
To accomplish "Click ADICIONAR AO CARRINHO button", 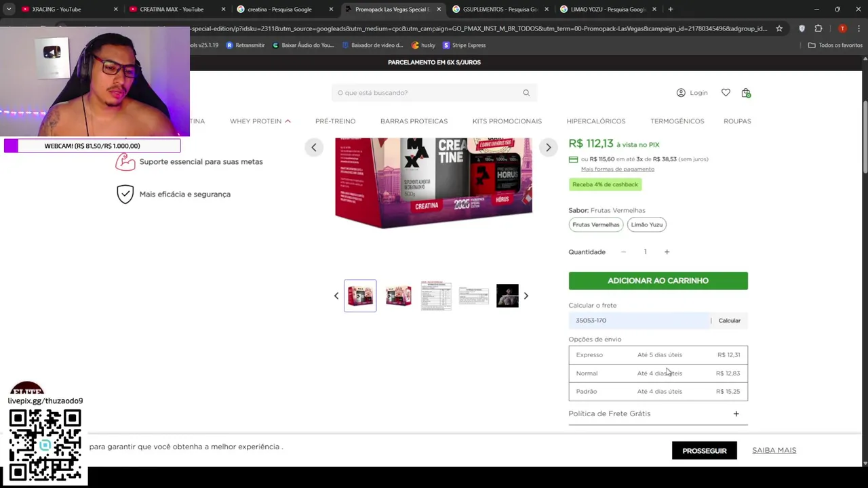I will coord(658,281).
